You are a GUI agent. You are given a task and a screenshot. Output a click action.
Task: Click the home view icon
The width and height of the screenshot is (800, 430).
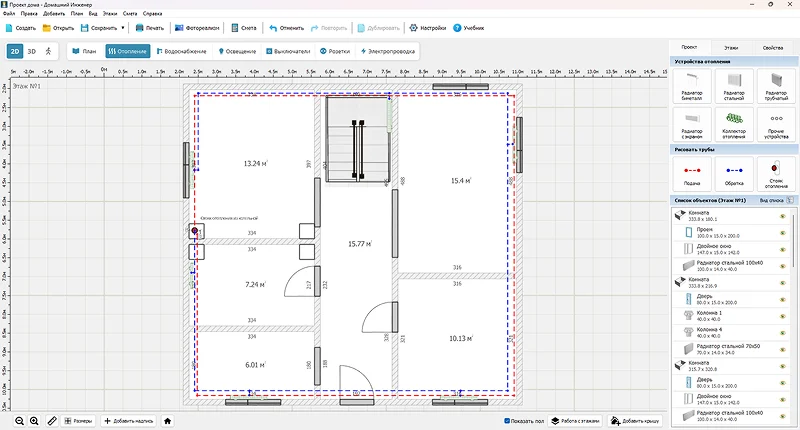click(x=168, y=421)
